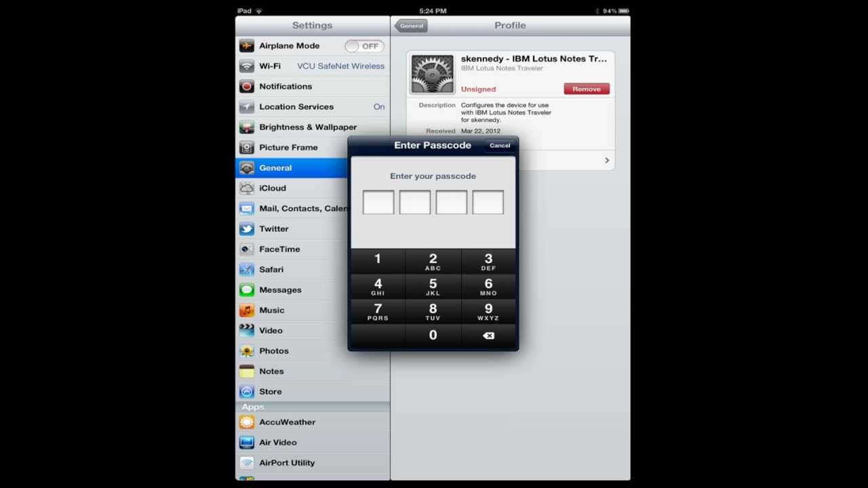
Task: Tap the passcode backspace delete key
Action: click(488, 336)
